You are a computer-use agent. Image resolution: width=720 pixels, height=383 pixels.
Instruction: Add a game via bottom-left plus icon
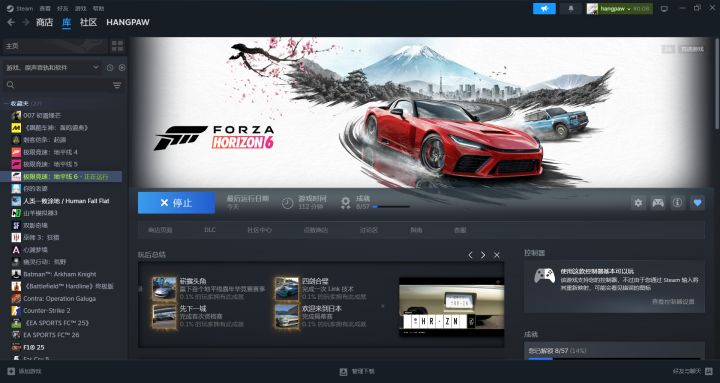point(11,371)
